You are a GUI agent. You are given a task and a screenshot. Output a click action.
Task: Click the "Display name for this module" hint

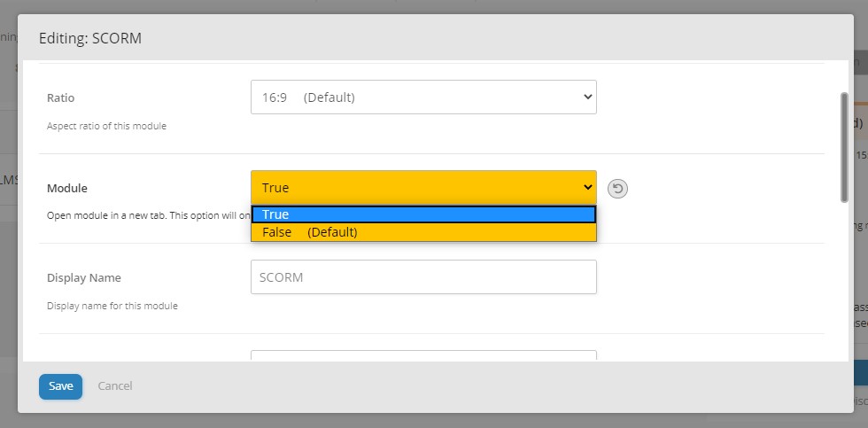tap(112, 306)
